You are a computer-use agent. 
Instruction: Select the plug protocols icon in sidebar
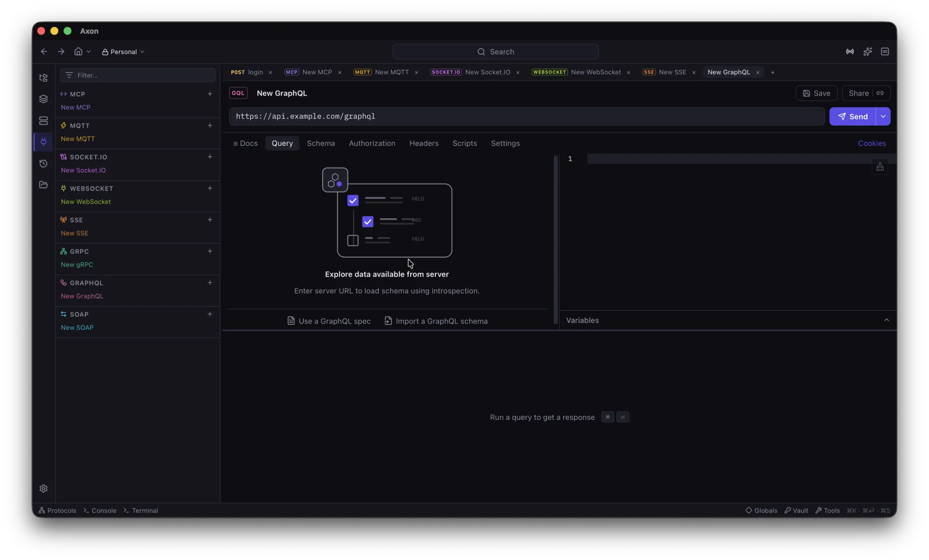click(43, 142)
